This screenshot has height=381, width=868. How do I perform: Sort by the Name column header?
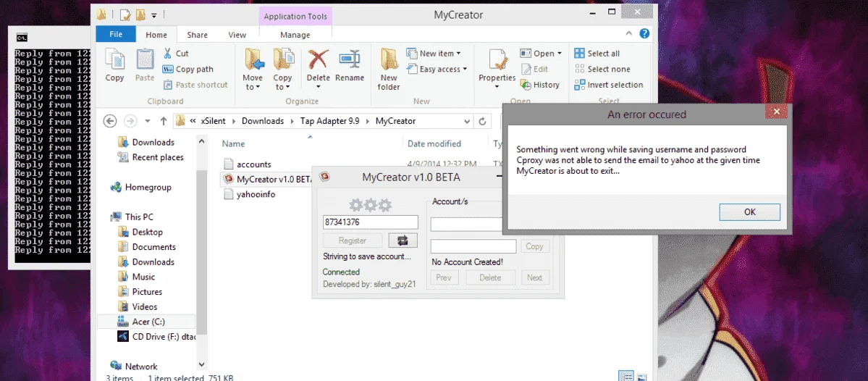pyautogui.click(x=233, y=143)
